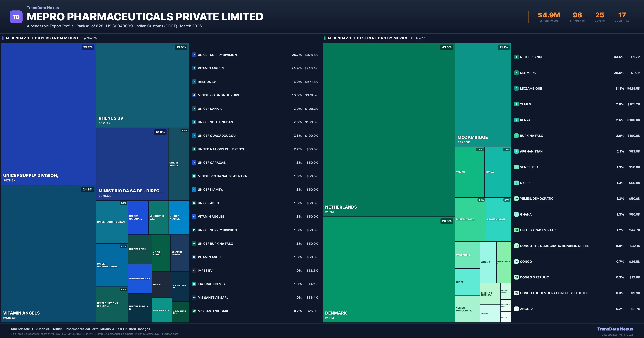This screenshot has width=644, height=338.
Task: Click rank badge 3 beside RHENUS BV
Action: point(194,82)
